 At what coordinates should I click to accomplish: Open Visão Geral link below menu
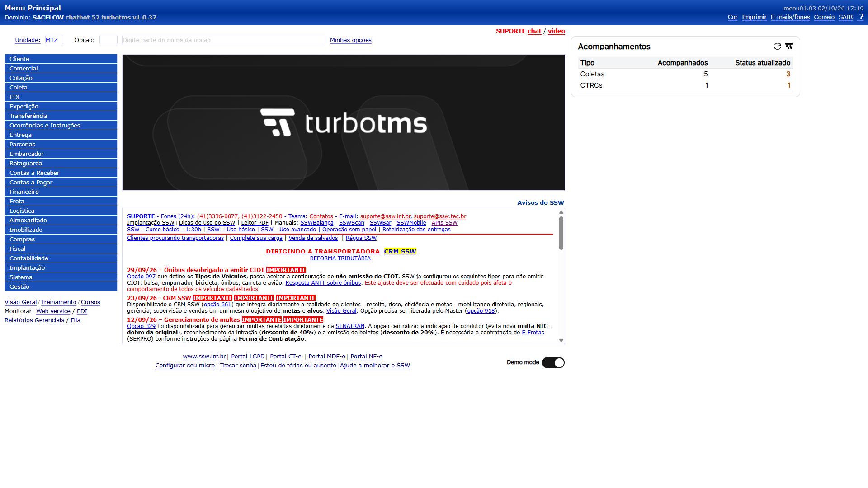pyautogui.click(x=20, y=302)
